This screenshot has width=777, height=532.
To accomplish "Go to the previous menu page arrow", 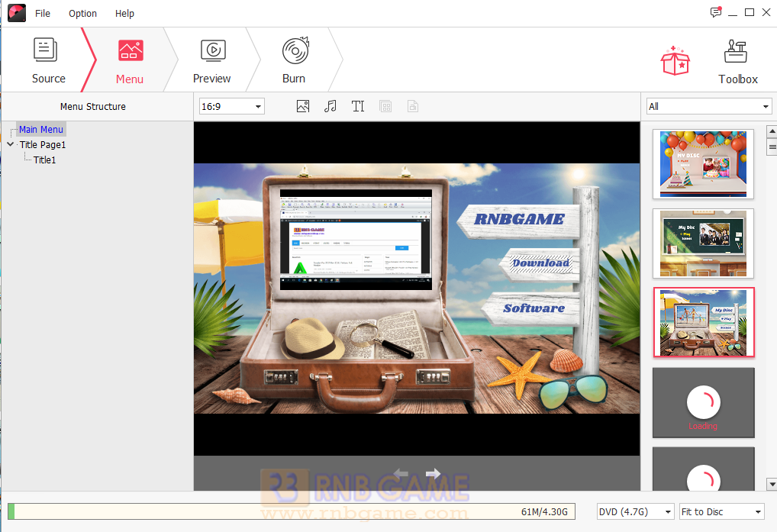I will pyautogui.click(x=401, y=473).
